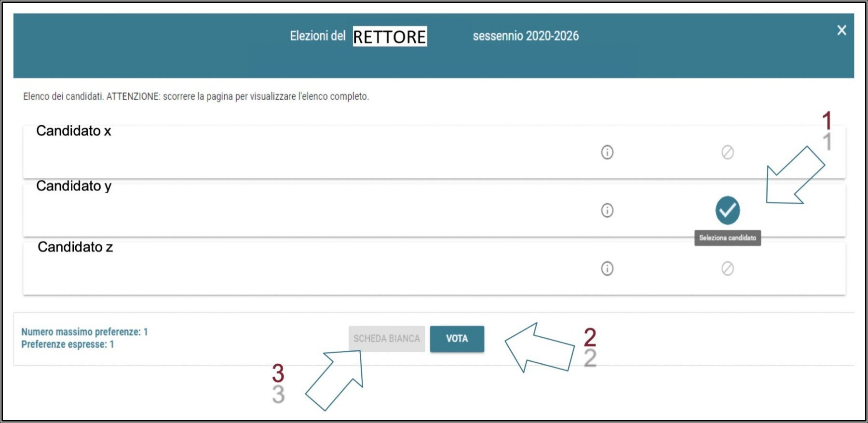
Task: Click the 'sessennio 2020-2026' header text
Action: 526,36
